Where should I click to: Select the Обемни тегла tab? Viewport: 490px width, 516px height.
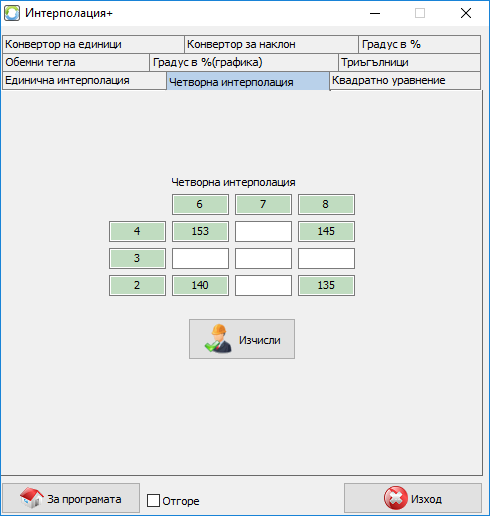pyautogui.click(x=76, y=62)
